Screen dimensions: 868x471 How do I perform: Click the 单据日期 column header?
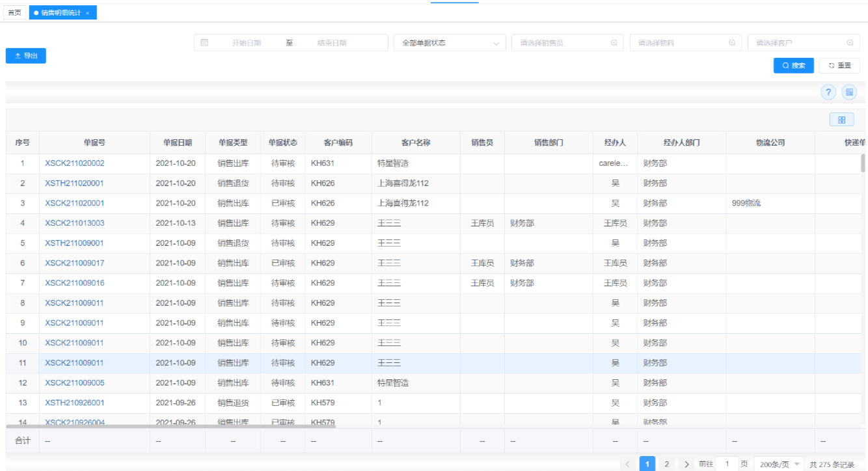tap(178, 142)
